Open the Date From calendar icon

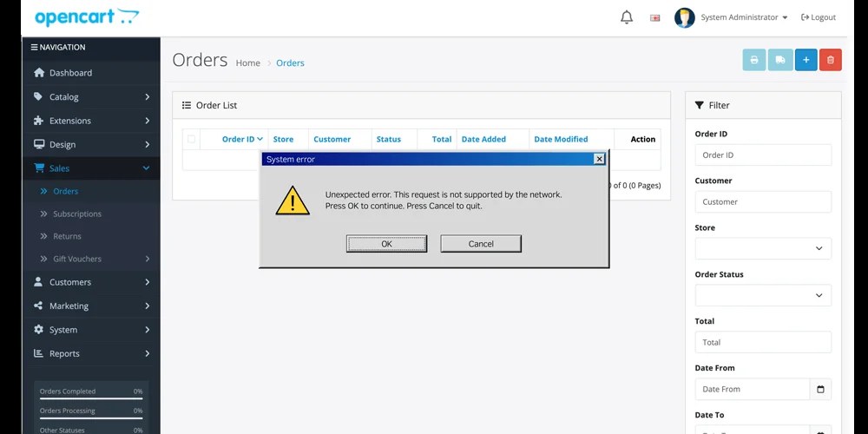tap(820, 389)
